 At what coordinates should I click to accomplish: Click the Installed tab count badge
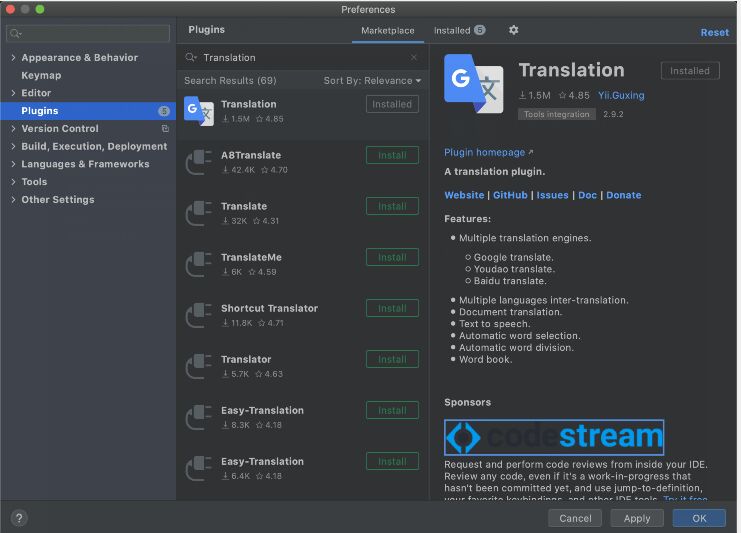(x=479, y=30)
